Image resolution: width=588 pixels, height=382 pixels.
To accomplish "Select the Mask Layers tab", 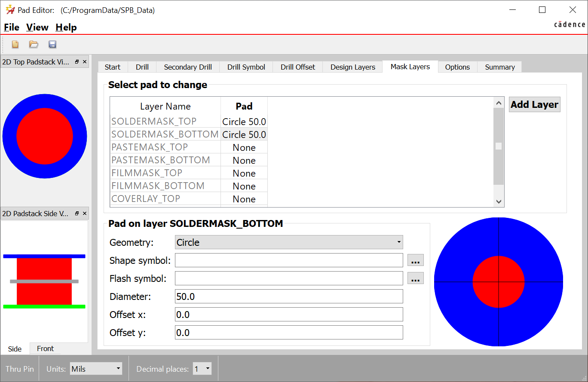I will click(410, 67).
